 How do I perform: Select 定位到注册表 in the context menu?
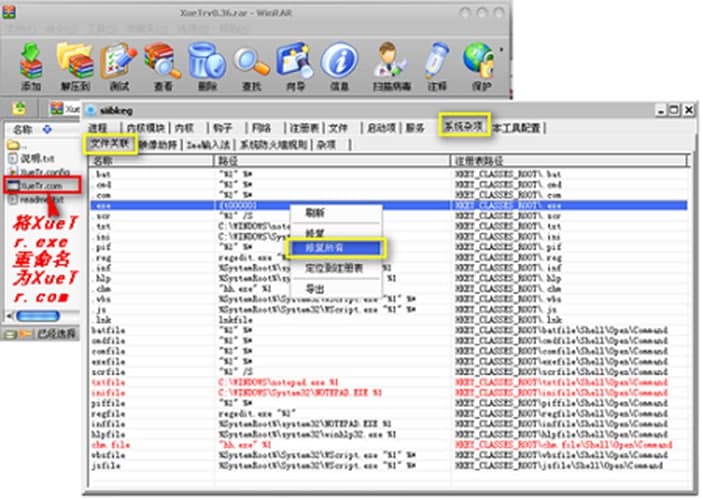[x=334, y=268]
